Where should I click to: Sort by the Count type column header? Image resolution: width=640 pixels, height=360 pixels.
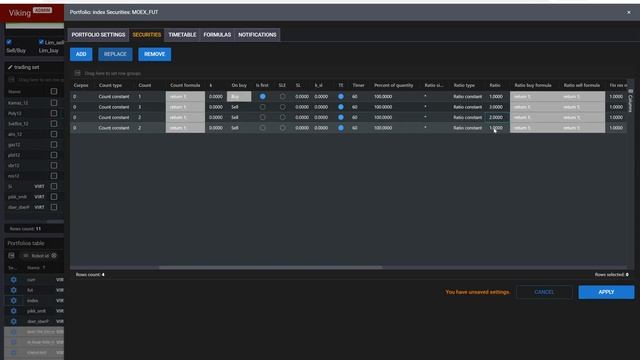[110, 85]
